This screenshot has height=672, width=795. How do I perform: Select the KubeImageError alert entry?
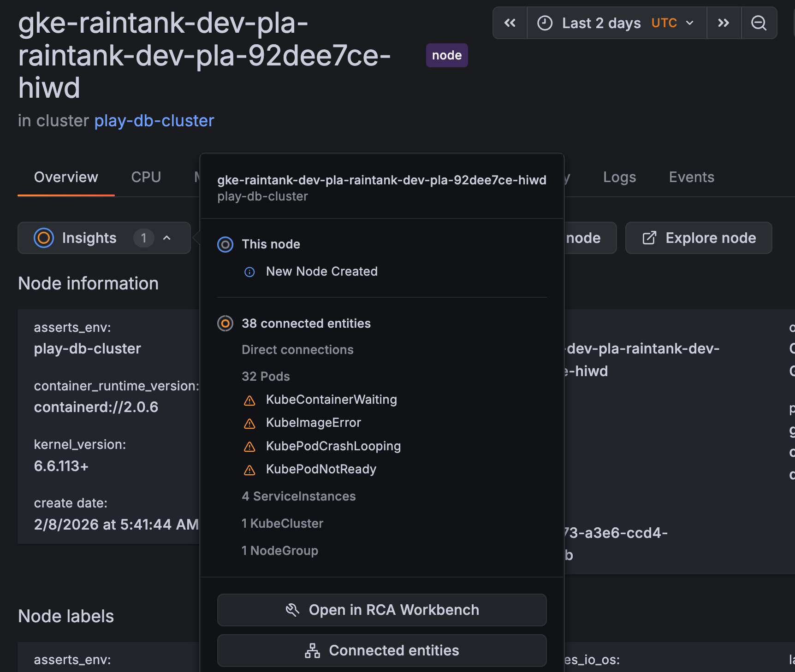point(313,423)
